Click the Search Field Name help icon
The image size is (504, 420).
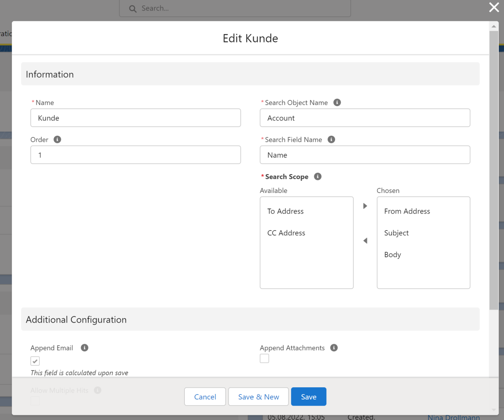(331, 139)
